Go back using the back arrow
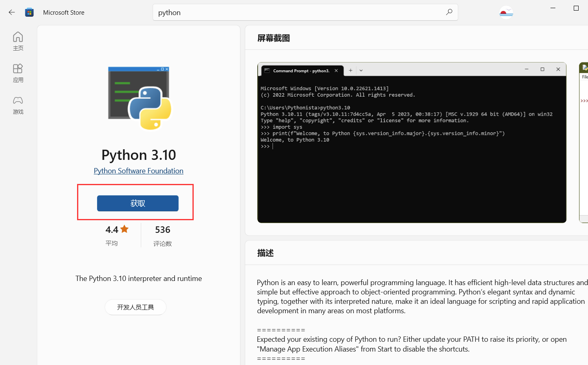The height and width of the screenshot is (365, 588). (11, 12)
